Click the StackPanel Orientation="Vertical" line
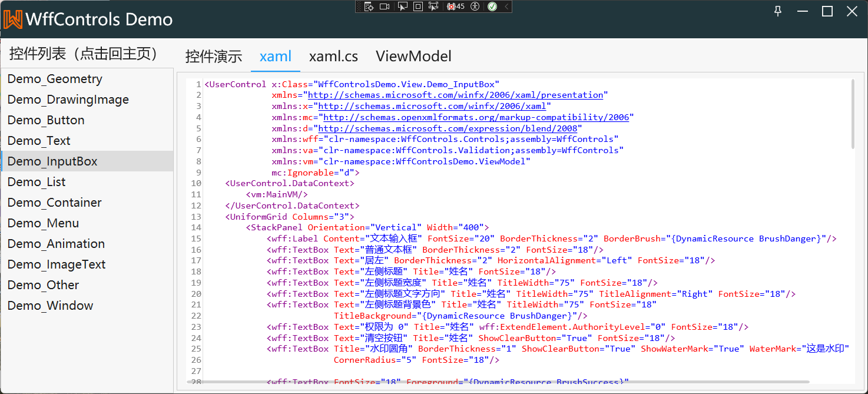 point(367,227)
